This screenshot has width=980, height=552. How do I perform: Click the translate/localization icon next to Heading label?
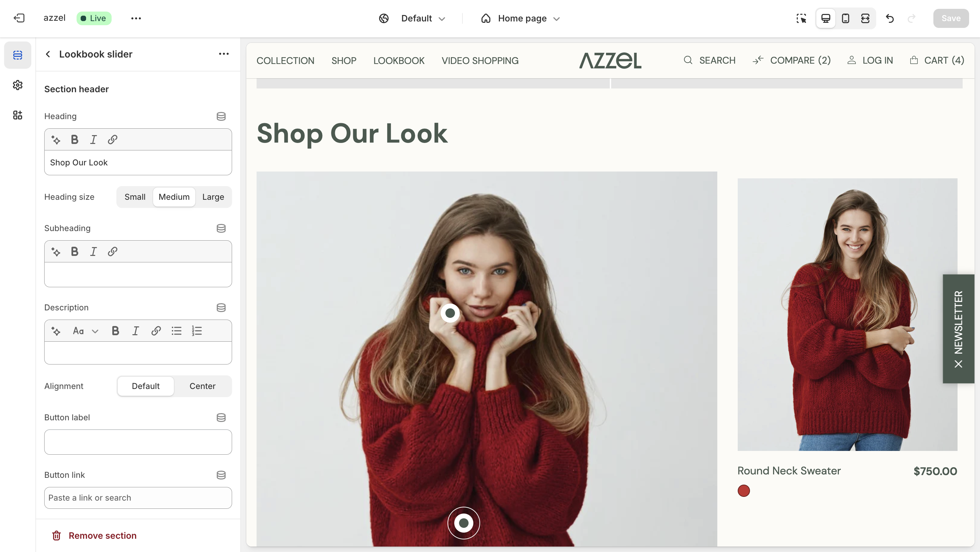point(222,116)
